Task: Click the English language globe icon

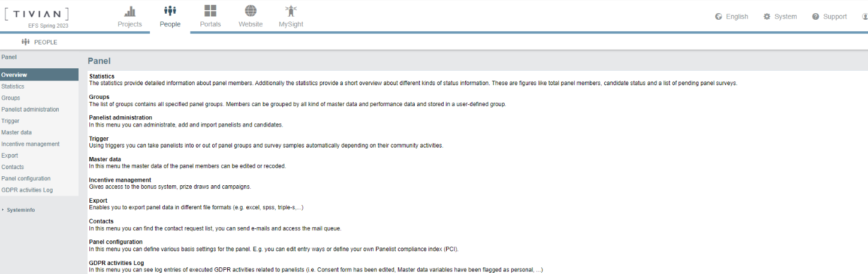Action: [x=719, y=17]
